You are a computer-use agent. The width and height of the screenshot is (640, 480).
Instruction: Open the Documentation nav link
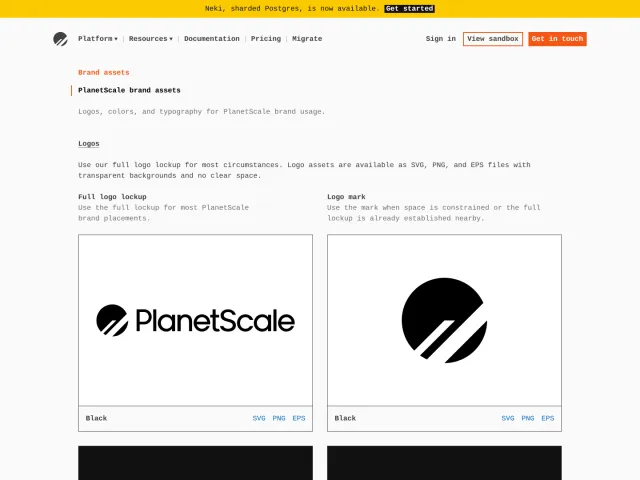212,39
